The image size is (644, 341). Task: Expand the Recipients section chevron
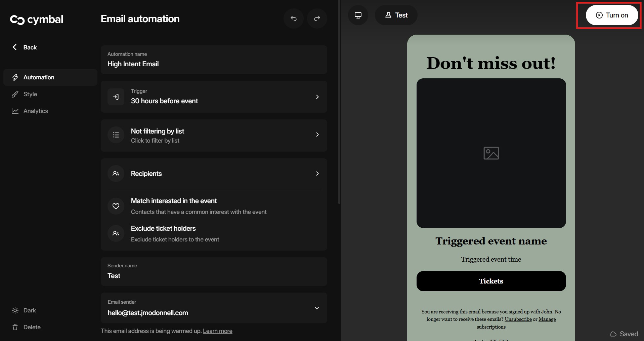pyautogui.click(x=317, y=174)
